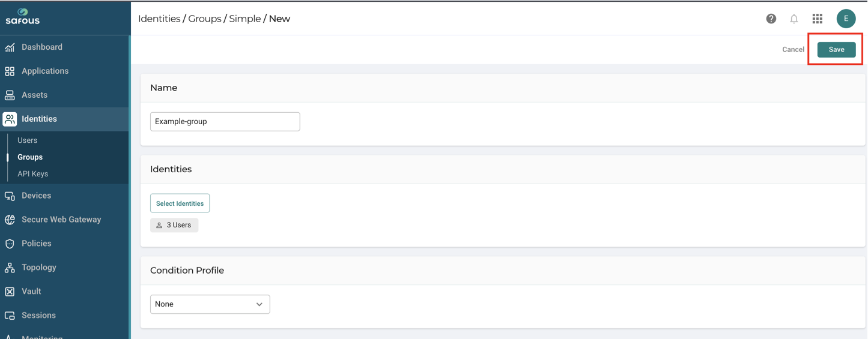Select API Keys under Identities
868x339 pixels.
tap(32, 174)
